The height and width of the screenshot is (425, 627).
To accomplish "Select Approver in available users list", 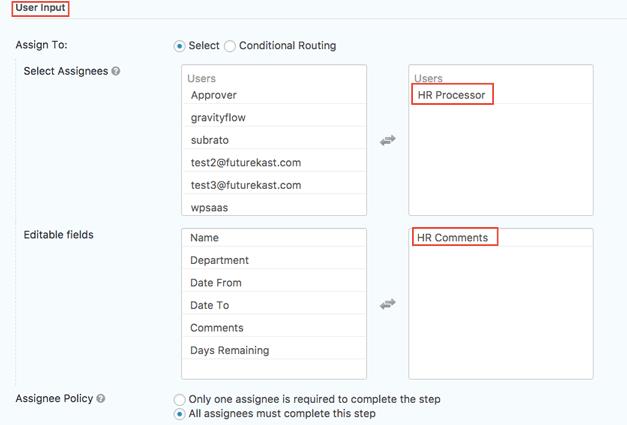I will pos(214,95).
